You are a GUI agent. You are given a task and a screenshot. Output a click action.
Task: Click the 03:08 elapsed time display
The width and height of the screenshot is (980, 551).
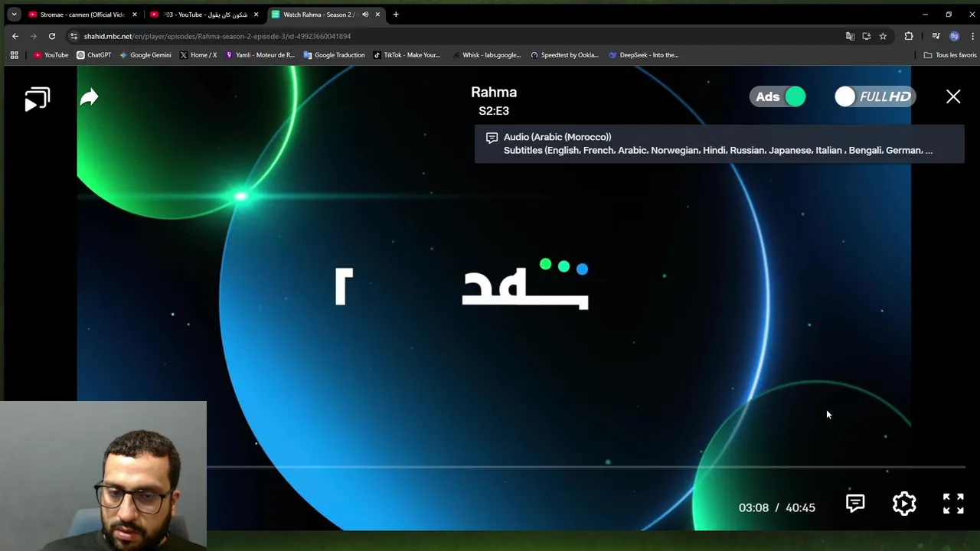pos(753,507)
